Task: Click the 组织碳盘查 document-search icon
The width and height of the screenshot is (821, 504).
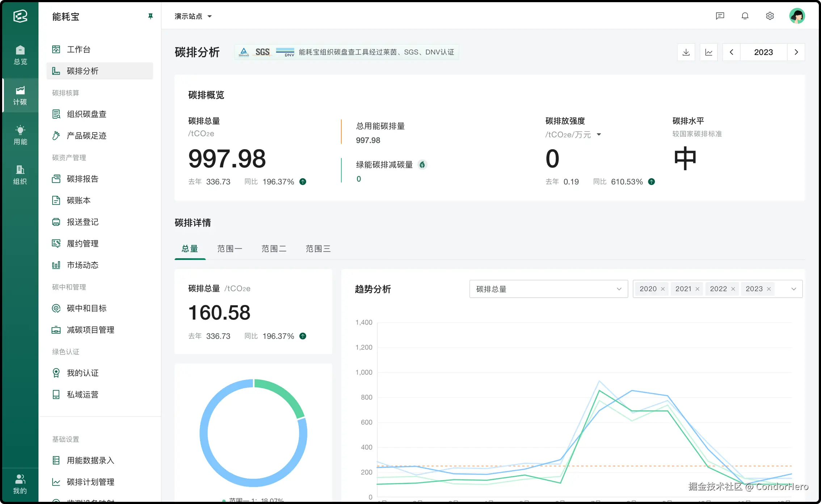Action: click(x=56, y=114)
